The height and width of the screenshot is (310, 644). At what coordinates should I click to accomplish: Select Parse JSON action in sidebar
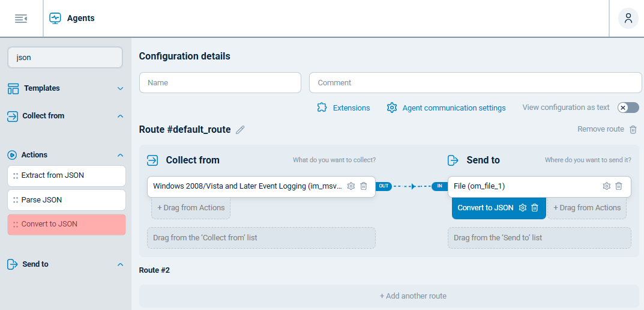tap(67, 200)
